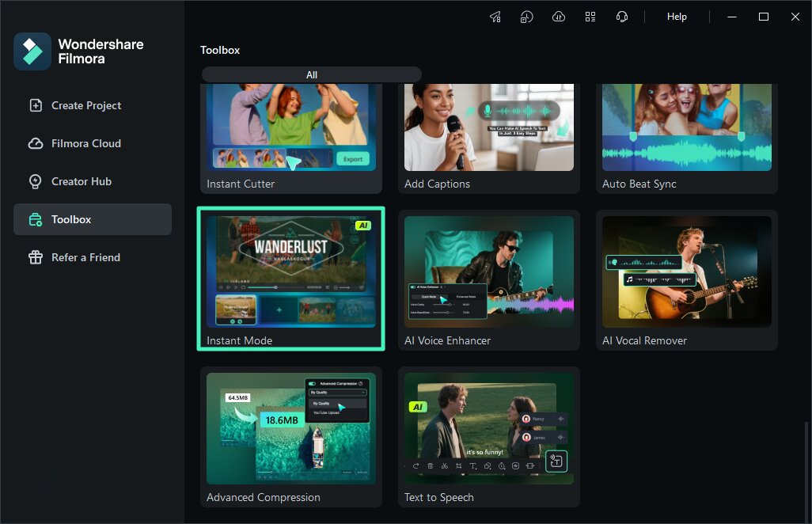Viewport: 812px width, 524px height.
Task: Close the Filmora window
Action: click(795, 17)
